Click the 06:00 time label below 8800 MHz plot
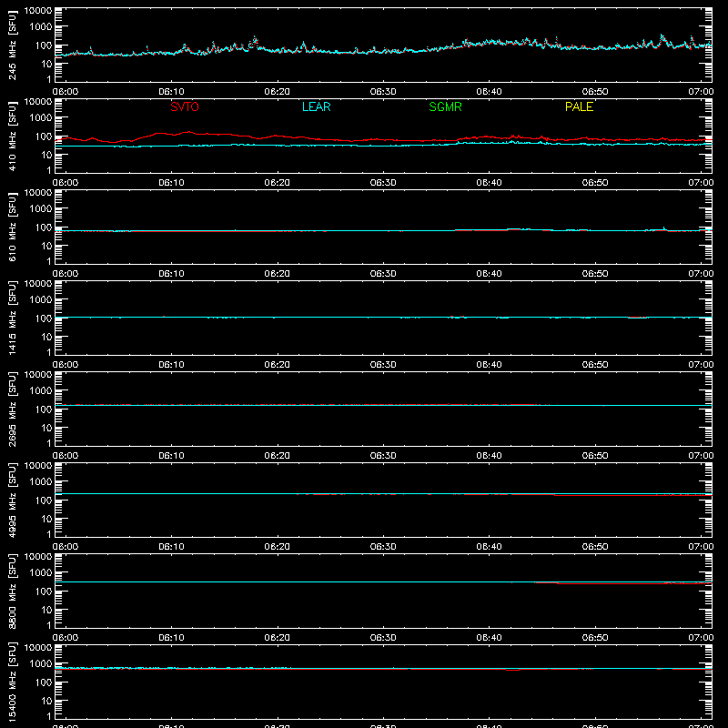This screenshot has height=728, width=728. pyautogui.click(x=66, y=638)
